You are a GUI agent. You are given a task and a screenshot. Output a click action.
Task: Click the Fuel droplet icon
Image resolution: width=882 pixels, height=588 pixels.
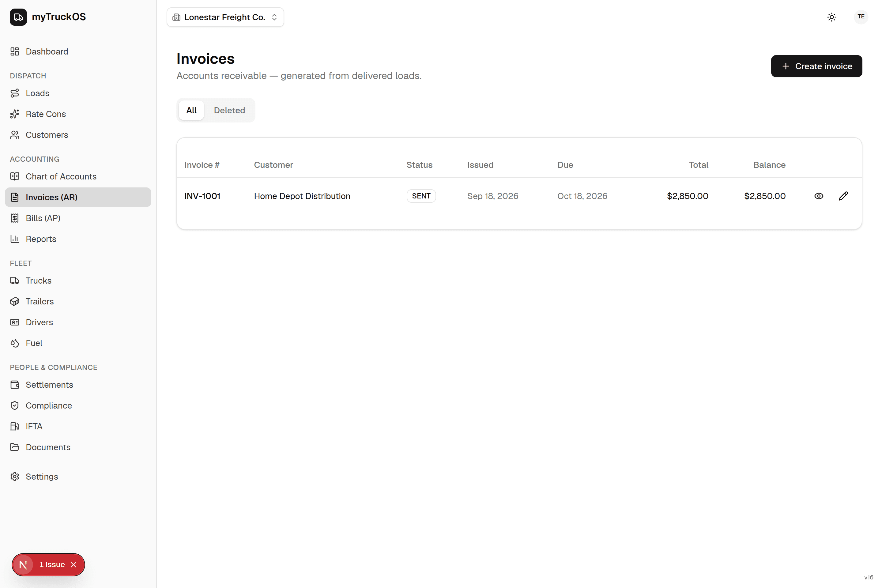[x=15, y=343]
